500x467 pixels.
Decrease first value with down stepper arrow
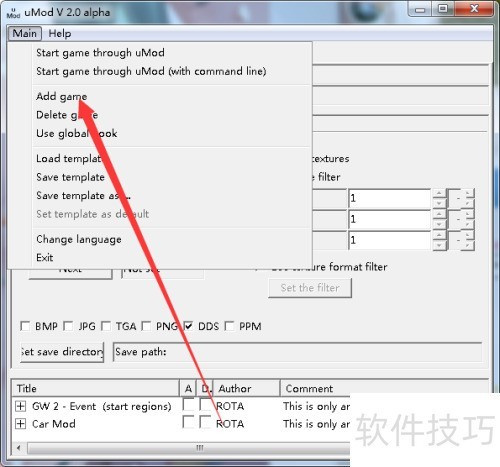pos(439,203)
